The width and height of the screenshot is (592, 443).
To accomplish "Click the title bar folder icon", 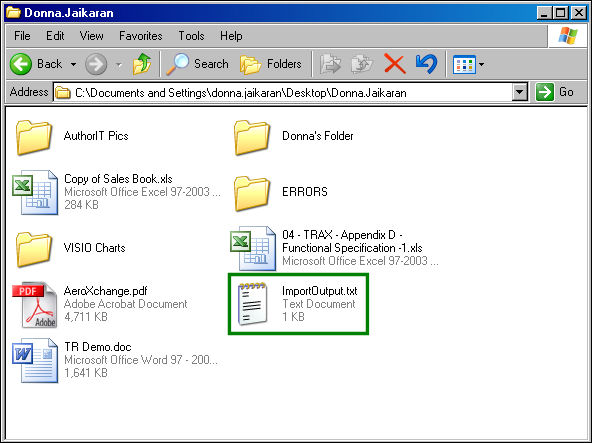I will point(13,12).
